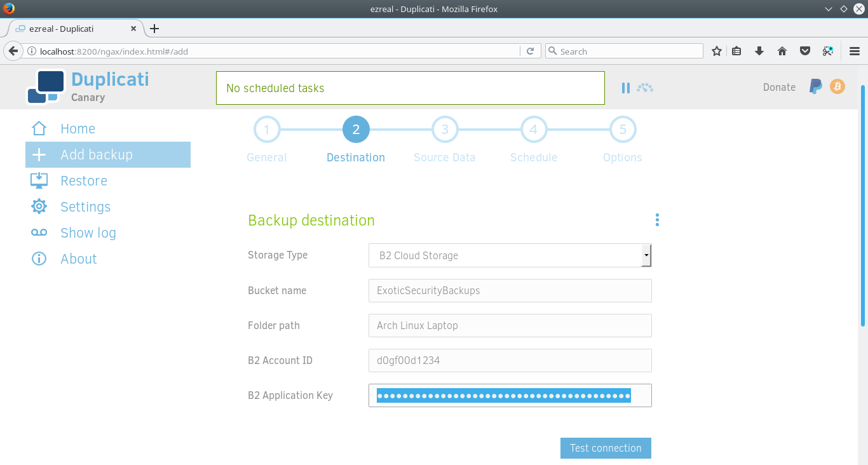868x465 pixels.
Task: Donate via the Bitcoin icon
Action: [837, 86]
